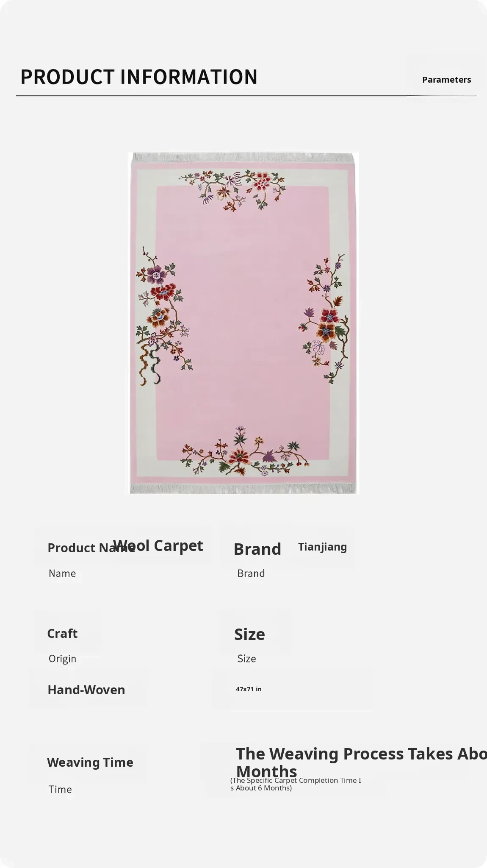
Task: Select the Hand-Woven craft value
Action: pyautogui.click(x=86, y=690)
